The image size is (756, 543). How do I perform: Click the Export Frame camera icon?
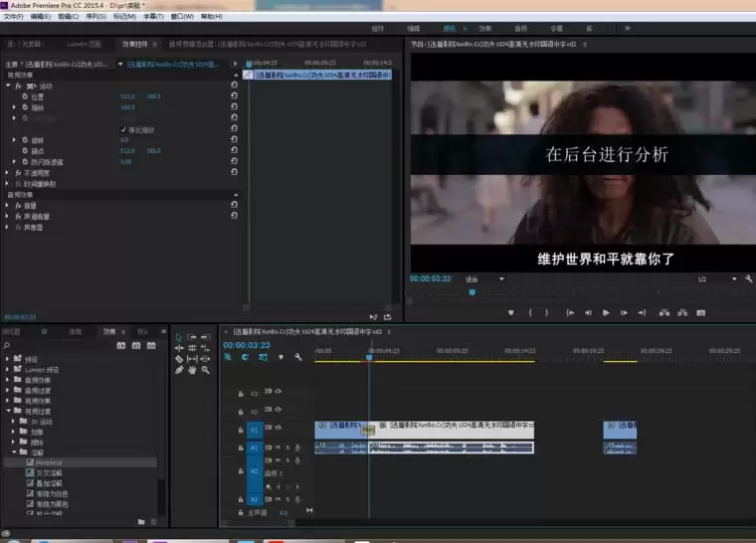[701, 312]
